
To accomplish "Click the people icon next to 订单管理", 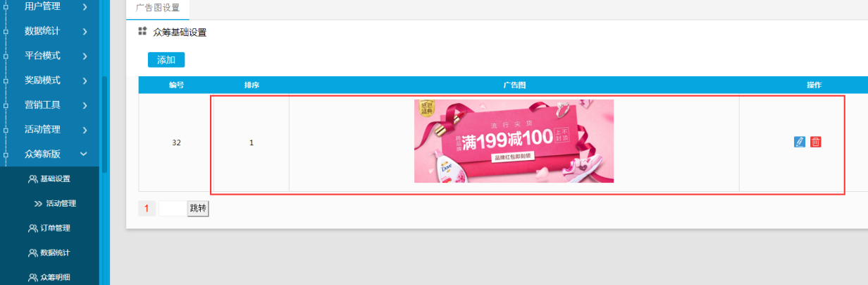I will click(32, 229).
